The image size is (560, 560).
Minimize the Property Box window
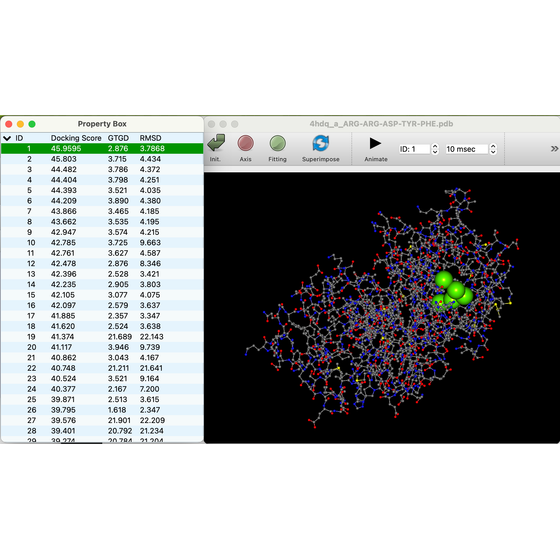[x=20, y=124]
